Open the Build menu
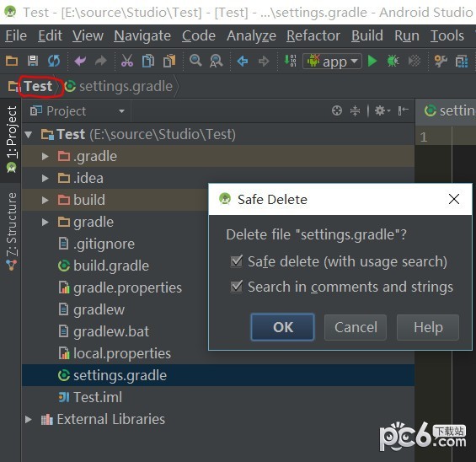476x462 pixels. pos(367,36)
